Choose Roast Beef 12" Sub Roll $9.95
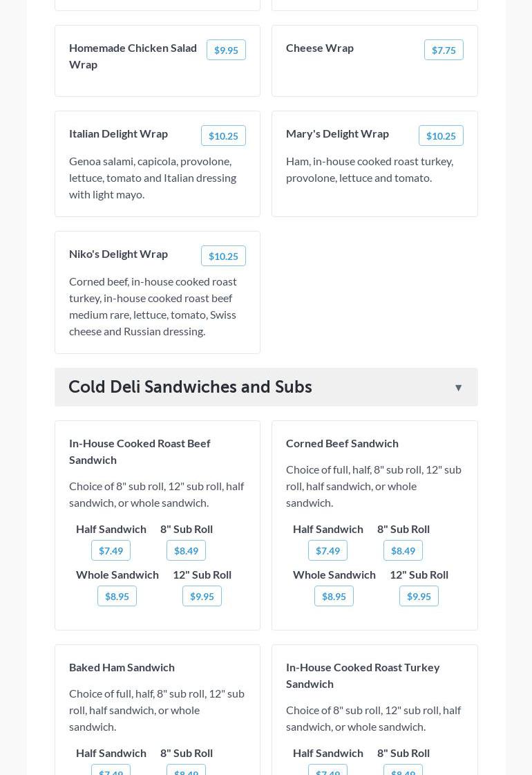Screen dimensions: 532x775 (202, 597)
